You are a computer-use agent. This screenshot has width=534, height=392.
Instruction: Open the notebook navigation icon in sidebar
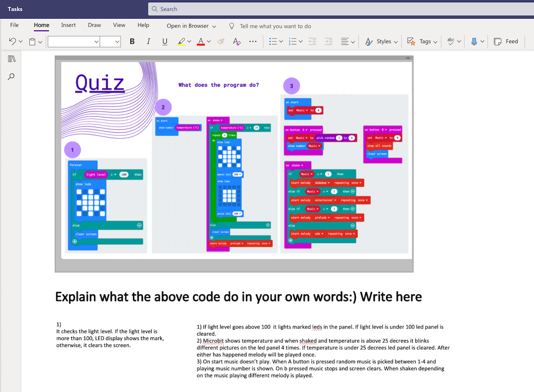[x=12, y=59]
